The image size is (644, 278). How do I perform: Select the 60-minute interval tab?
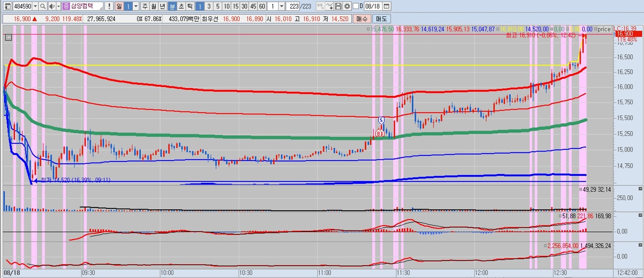point(262,6)
